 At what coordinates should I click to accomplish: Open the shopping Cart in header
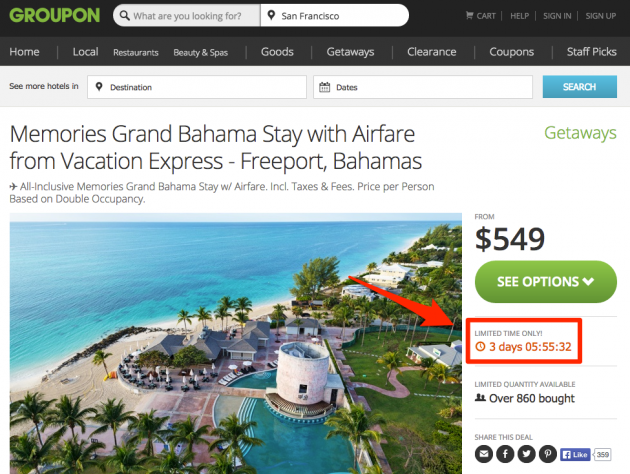pyautogui.click(x=480, y=16)
